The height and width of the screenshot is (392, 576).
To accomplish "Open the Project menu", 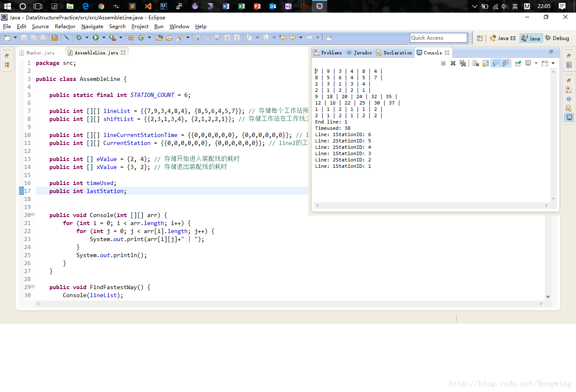I will pos(140,26).
